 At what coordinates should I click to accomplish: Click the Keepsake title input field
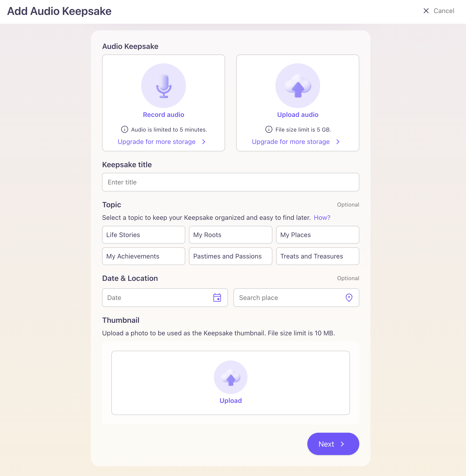[x=230, y=182]
